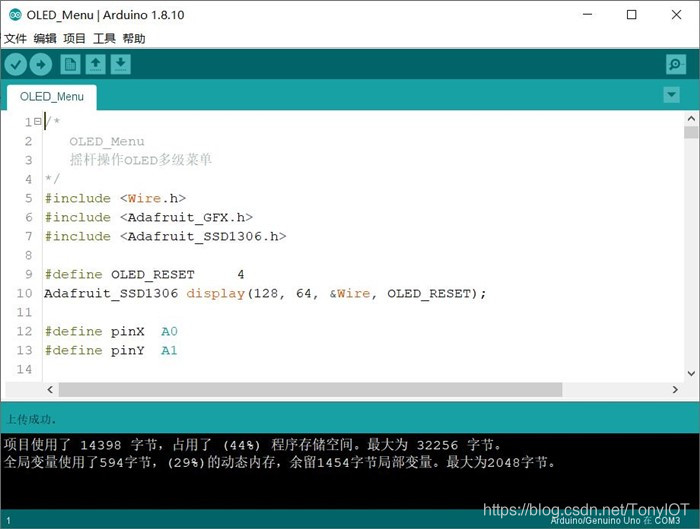Screen dimensions: 700x529
Task: Click 'Arduino/Genuino Uno 在 COM3' status text
Action: point(615,521)
